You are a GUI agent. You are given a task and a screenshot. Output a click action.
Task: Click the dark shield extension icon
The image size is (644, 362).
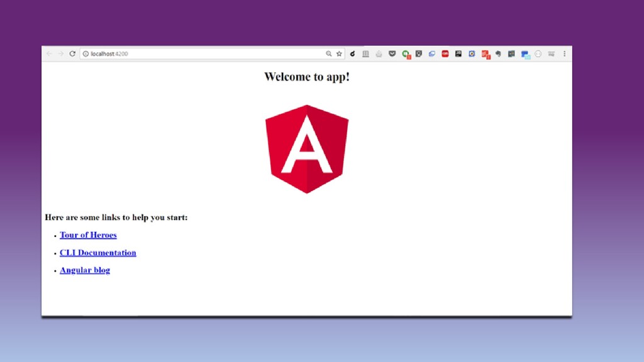(x=418, y=54)
